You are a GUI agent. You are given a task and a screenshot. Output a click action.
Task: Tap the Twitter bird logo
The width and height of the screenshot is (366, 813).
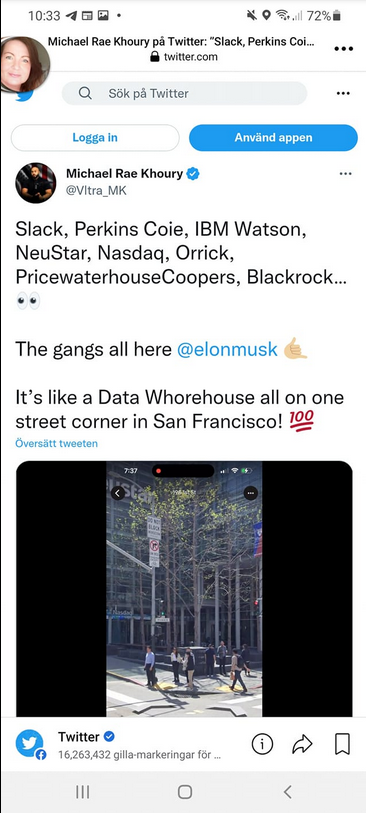tap(24, 95)
